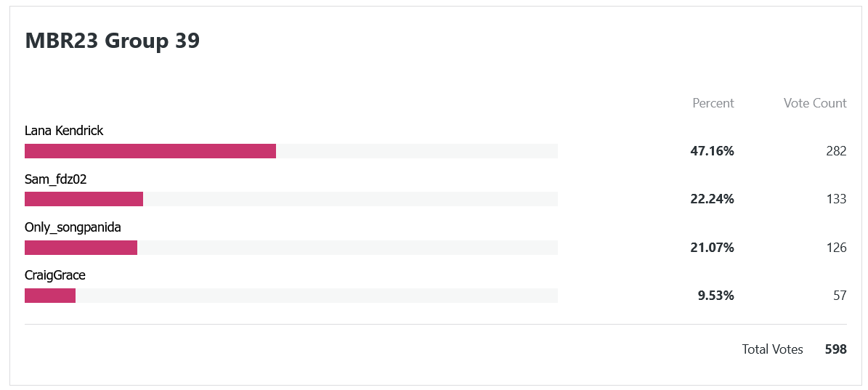868x390 pixels.
Task: Select the Only_songpanida name label
Action: [73, 227]
